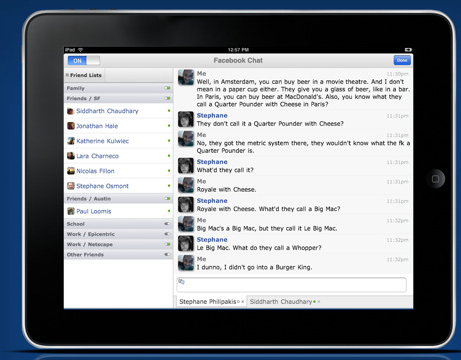Tap Stephane's avatar beside Whopper message
461x360 pixels.
[186, 243]
